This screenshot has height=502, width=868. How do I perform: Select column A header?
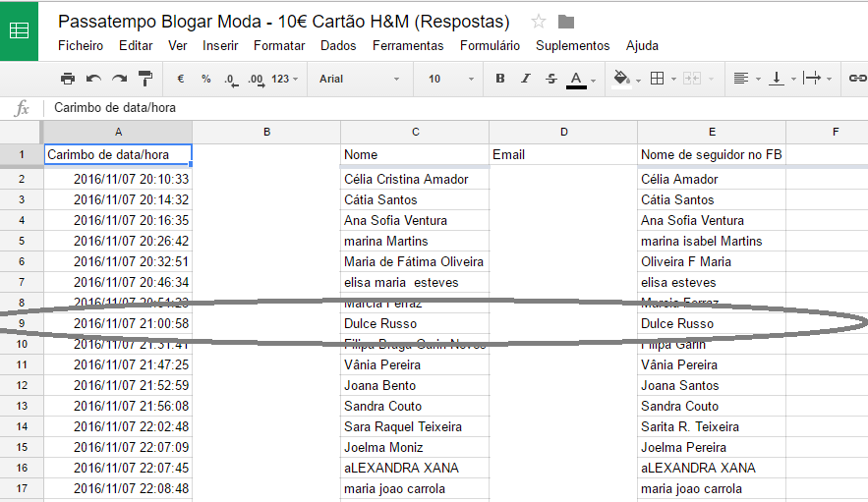[118, 133]
